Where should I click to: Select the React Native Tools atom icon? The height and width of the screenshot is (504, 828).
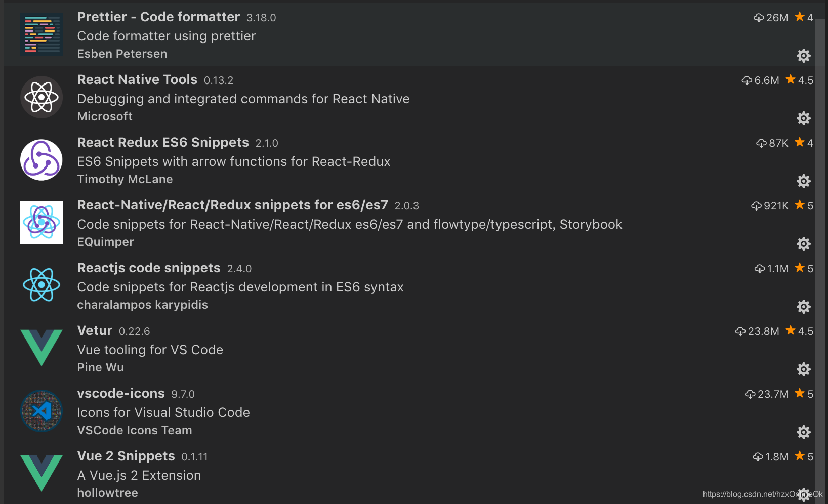(x=41, y=97)
